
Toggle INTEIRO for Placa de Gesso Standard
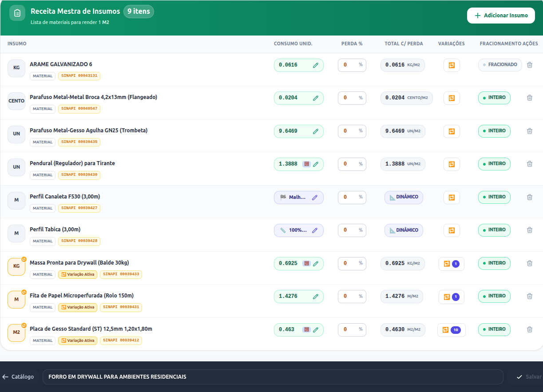(x=494, y=329)
